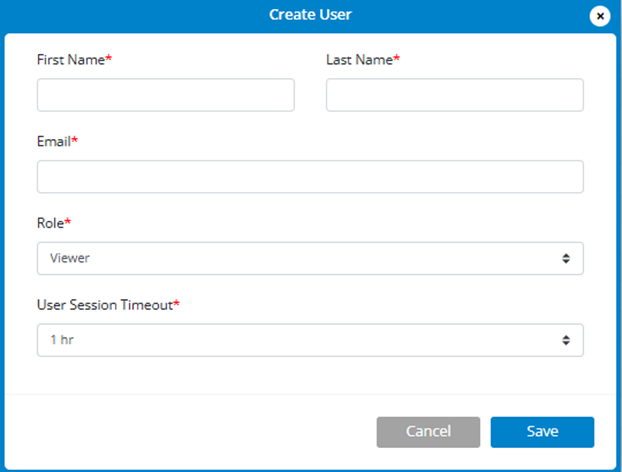The image size is (622, 472).
Task: Click the First Name input field
Action: (165, 95)
